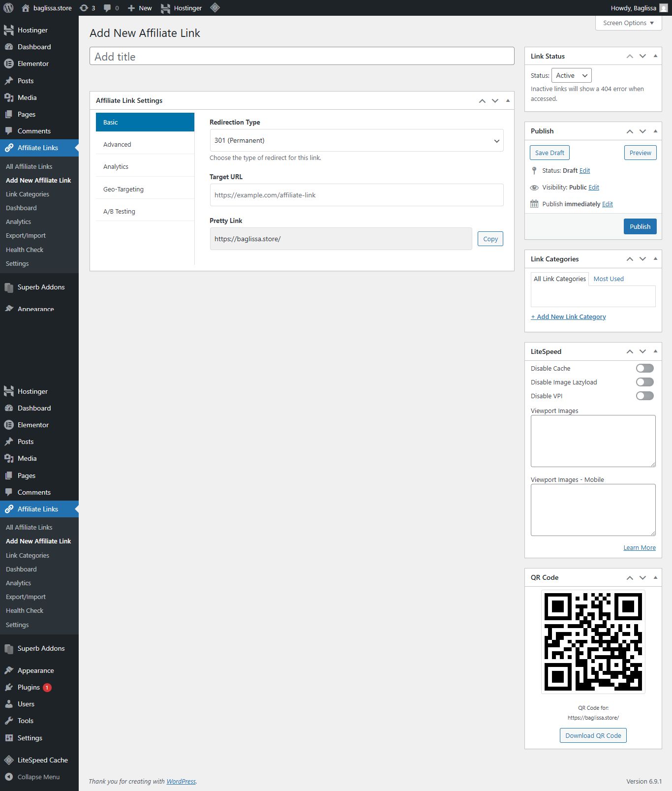Open the A/B Testing tab

tap(145, 212)
